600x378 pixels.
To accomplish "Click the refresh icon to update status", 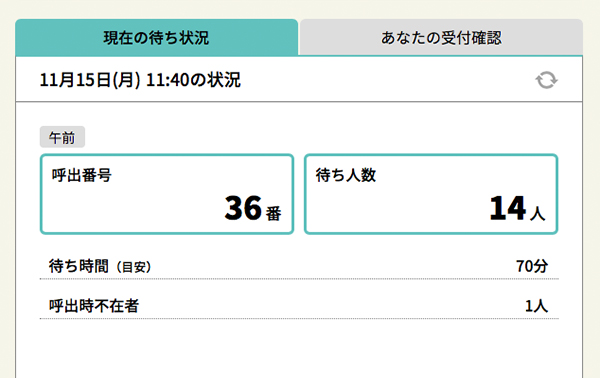I will click(x=546, y=80).
